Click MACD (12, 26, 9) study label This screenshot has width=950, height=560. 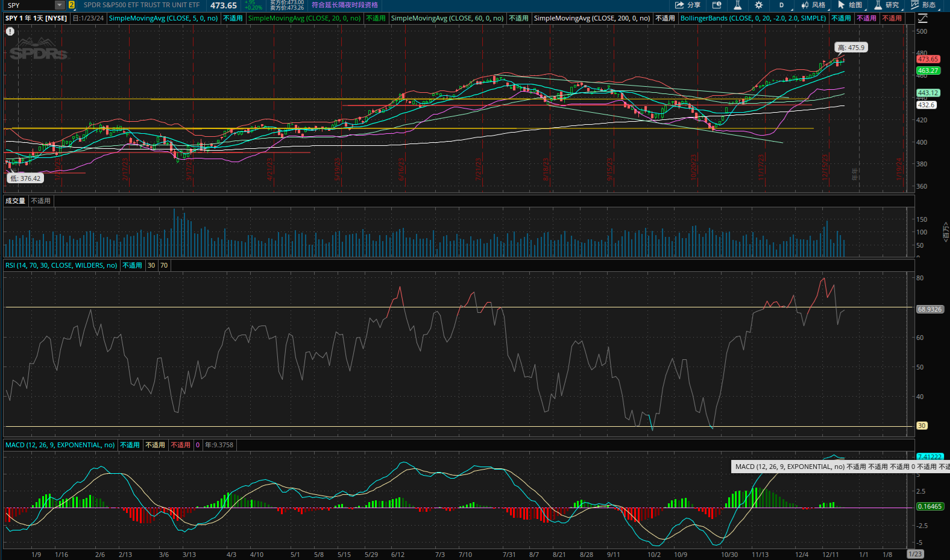pyautogui.click(x=60, y=445)
